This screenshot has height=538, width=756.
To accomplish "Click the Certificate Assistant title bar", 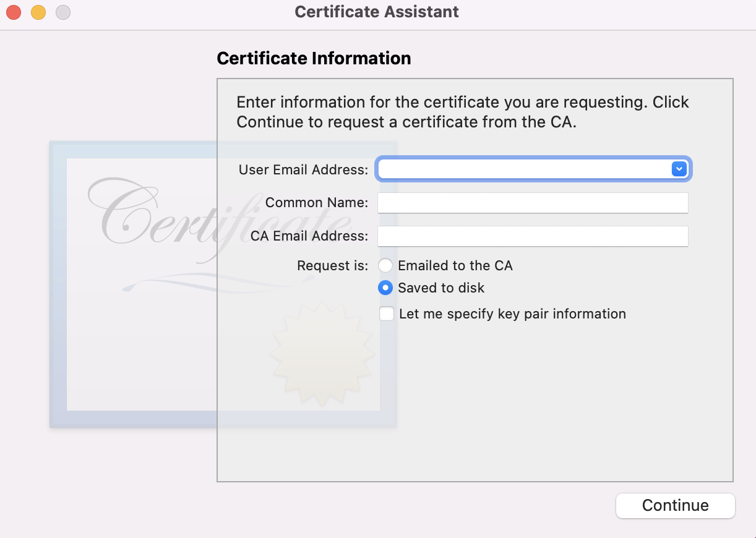I will 377,11.
